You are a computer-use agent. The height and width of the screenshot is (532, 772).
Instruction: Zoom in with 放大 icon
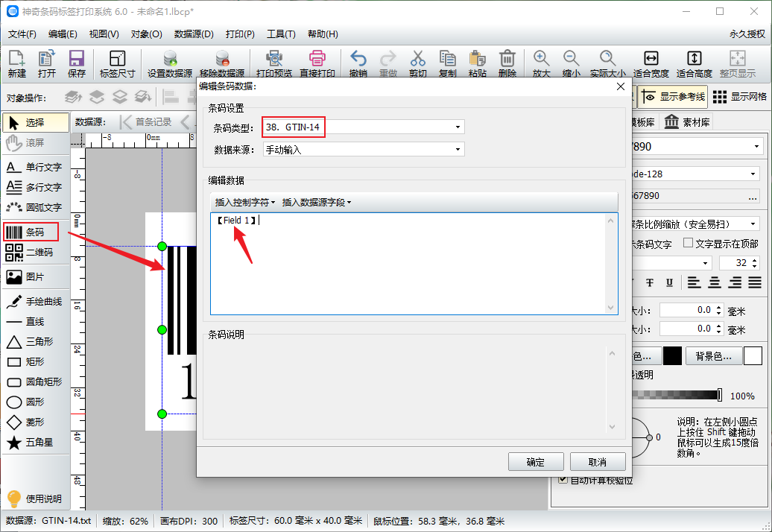tap(541, 63)
